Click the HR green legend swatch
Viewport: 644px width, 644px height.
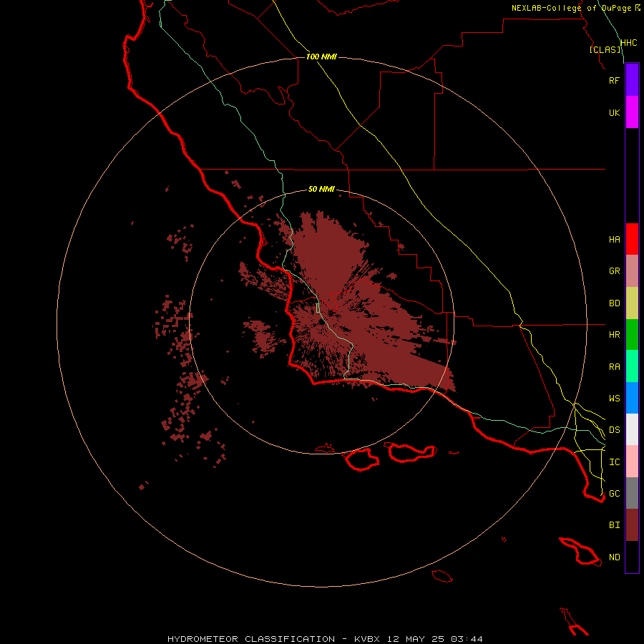(632, 334)
